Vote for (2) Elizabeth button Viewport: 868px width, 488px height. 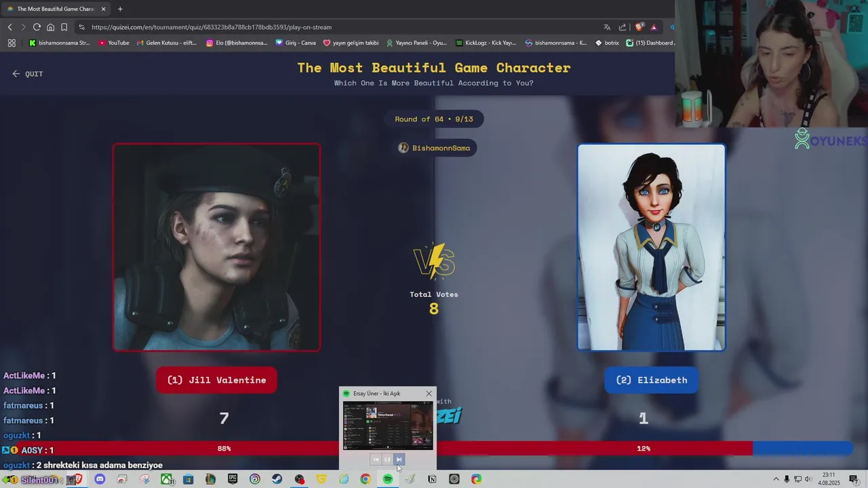point(652,380)
